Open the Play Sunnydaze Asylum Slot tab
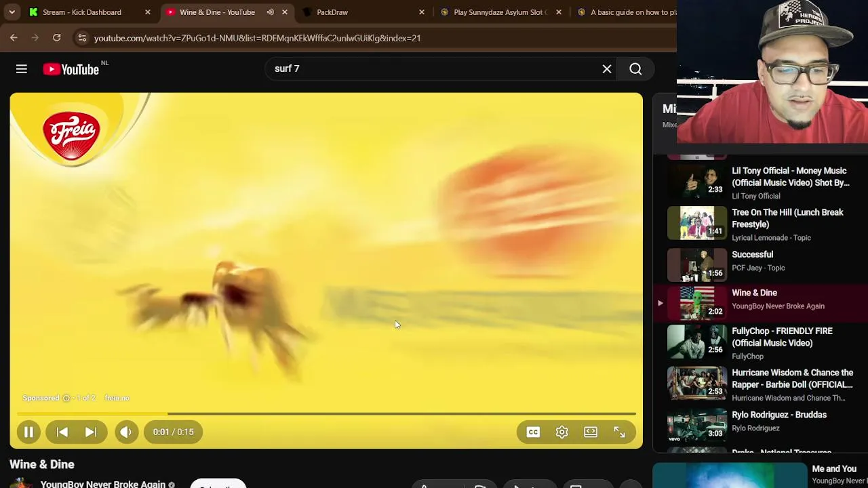Viewport: 868px width, 488px height. coord(502,12)
